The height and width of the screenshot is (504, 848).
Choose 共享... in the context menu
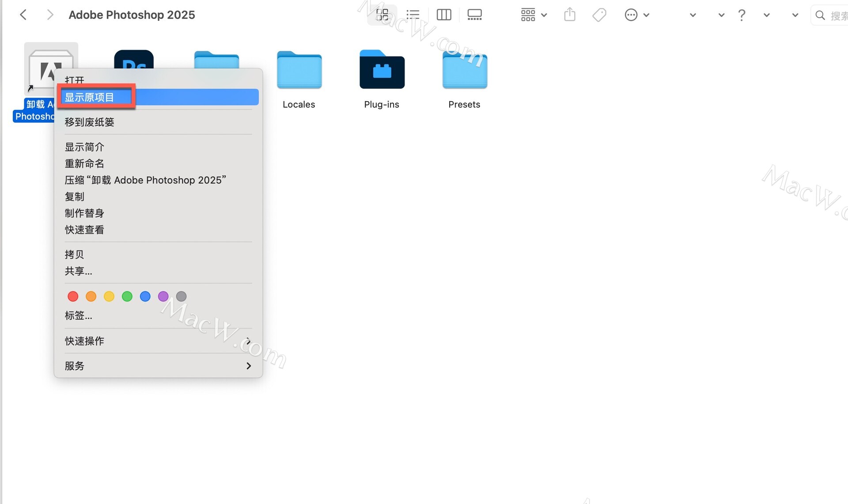coord(158,271)
